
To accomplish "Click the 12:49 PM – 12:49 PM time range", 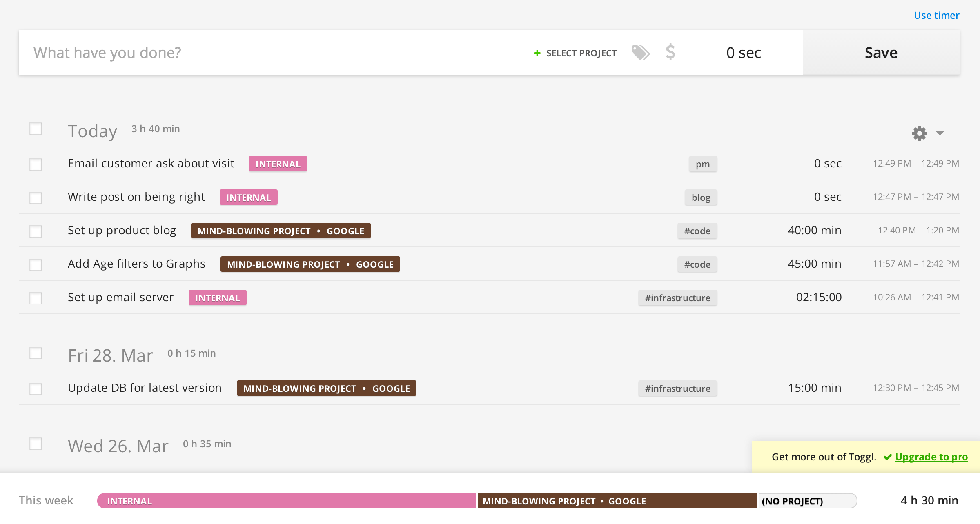I will click(916, 163).
